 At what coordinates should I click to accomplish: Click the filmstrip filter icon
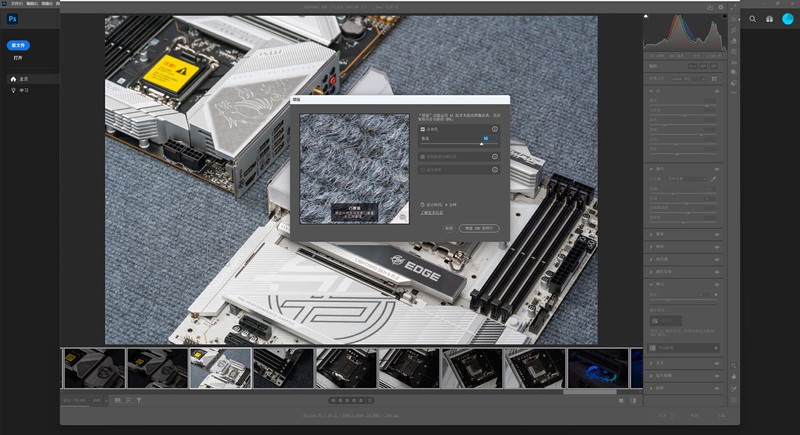139,401
